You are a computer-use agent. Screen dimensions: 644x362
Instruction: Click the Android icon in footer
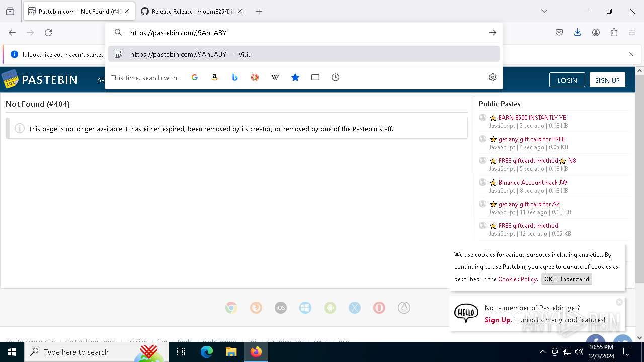[x=330, y=308]
